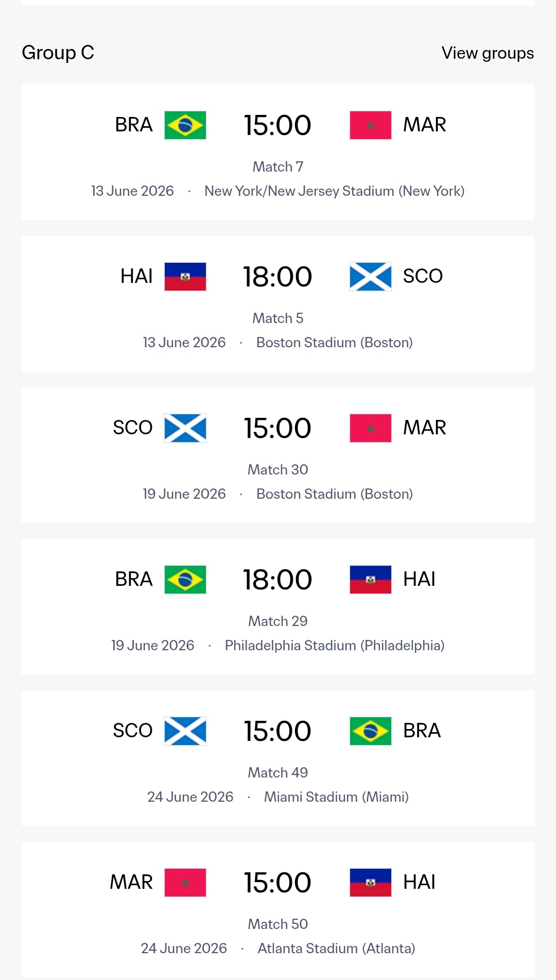Select Philadelphia Stadium venue in Match 29

point(335,646)
